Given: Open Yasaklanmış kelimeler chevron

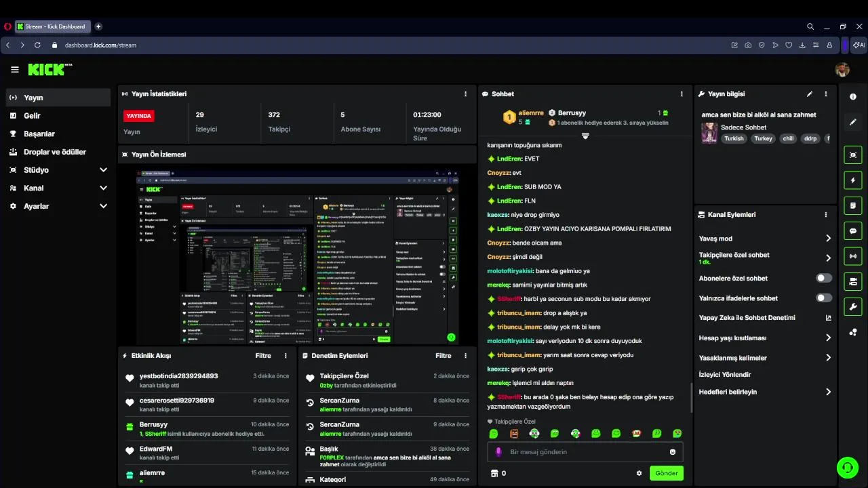Looking at the screenshot, I should point(828,358).
